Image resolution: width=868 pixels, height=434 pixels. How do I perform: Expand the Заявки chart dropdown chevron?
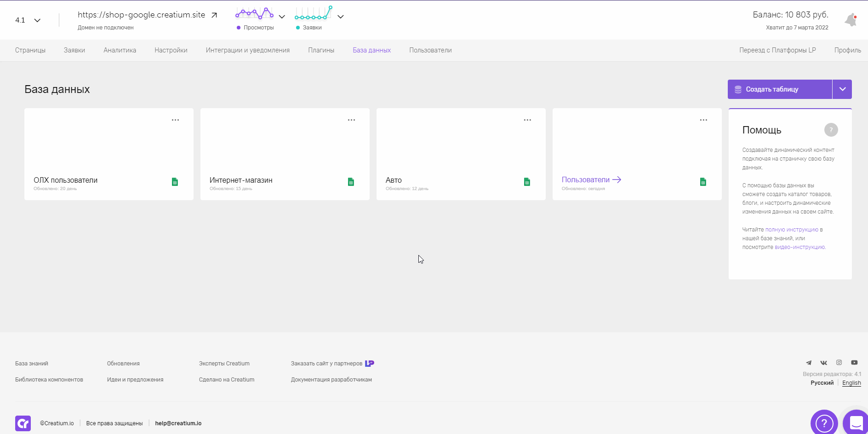click(341, 17)
